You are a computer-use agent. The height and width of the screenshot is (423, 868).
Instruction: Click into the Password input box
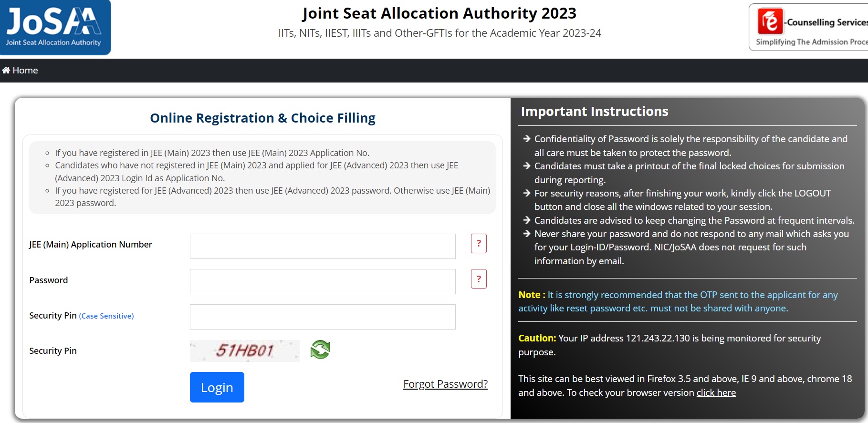click(x=323, y=281)
